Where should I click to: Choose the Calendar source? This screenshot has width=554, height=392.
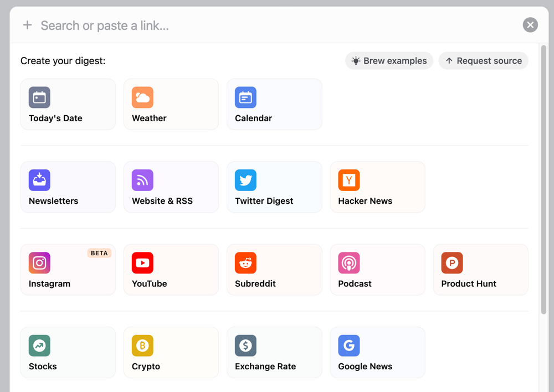(x=274, y=104)
